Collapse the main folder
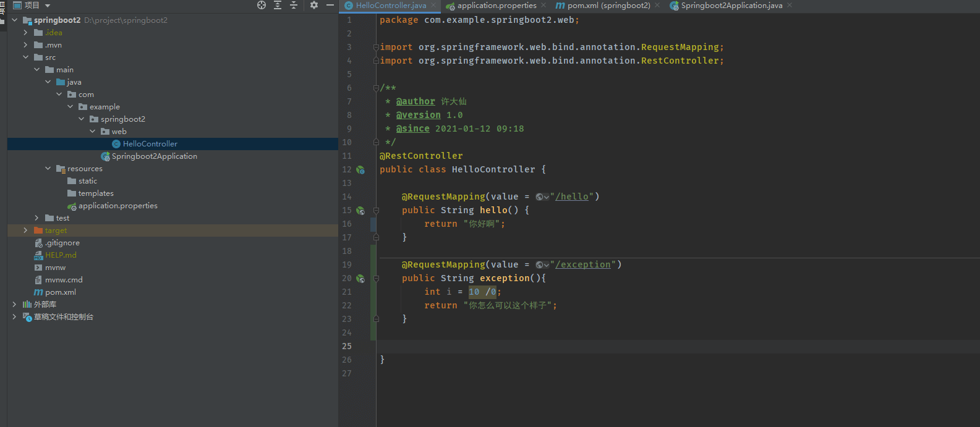980x427 pixels. [36, 69]
